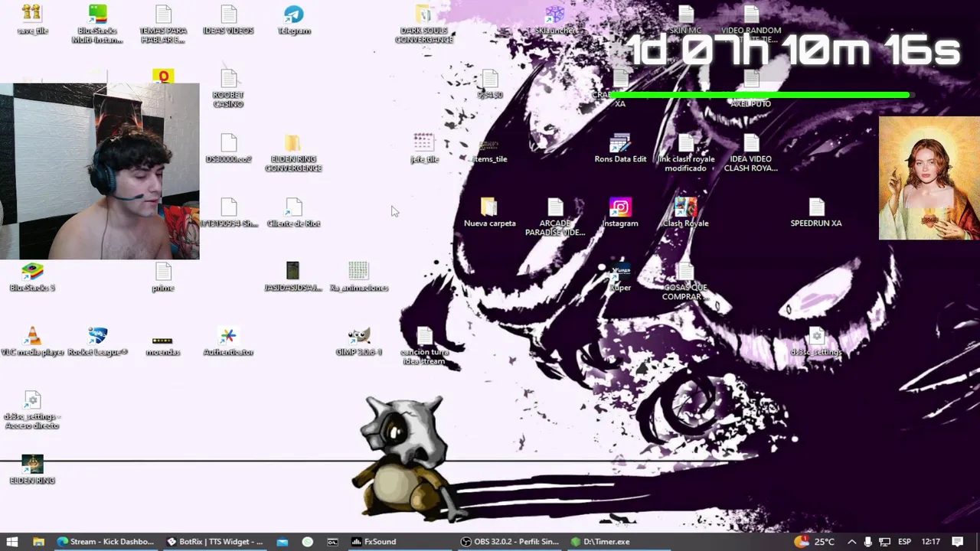
Task: Open the command prompt taskbar icon
Action: (x=333, y=542)
